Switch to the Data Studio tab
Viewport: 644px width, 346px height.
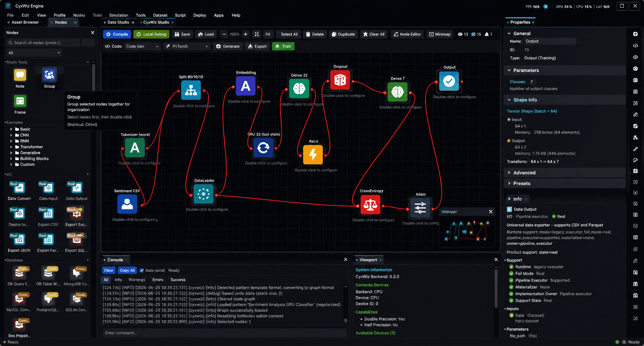(x=118, y=22)
